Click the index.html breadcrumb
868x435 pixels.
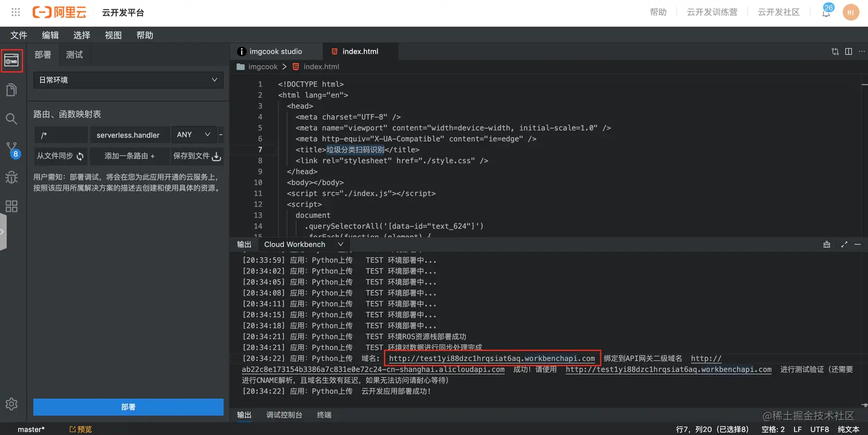tap(321, 67)
